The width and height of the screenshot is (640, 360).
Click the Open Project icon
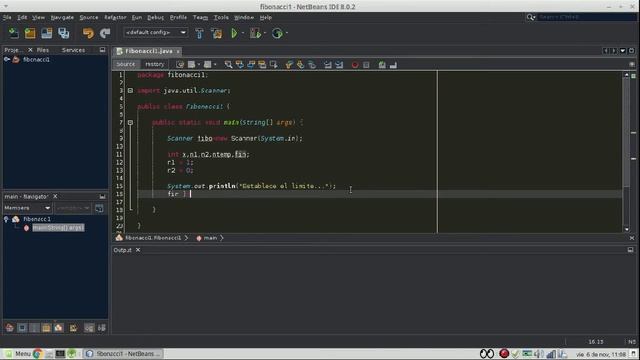click(47, 33)
